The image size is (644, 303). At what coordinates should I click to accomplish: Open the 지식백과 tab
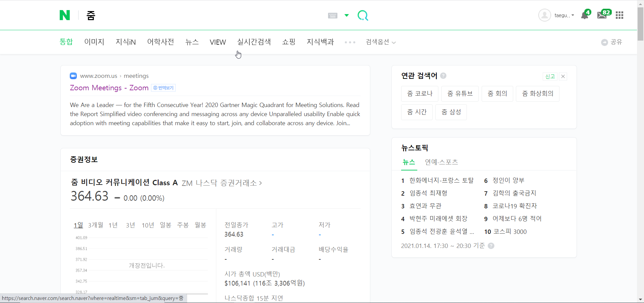(x=320, y=42)
